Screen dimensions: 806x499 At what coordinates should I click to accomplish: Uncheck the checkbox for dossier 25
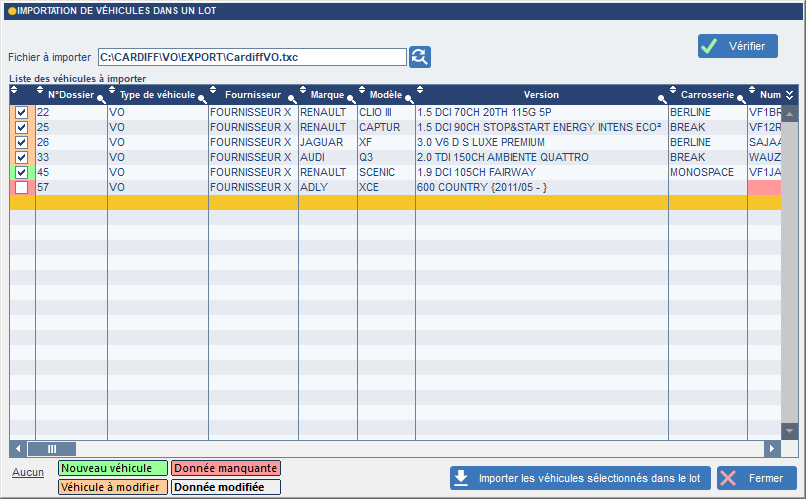point(21,127)
